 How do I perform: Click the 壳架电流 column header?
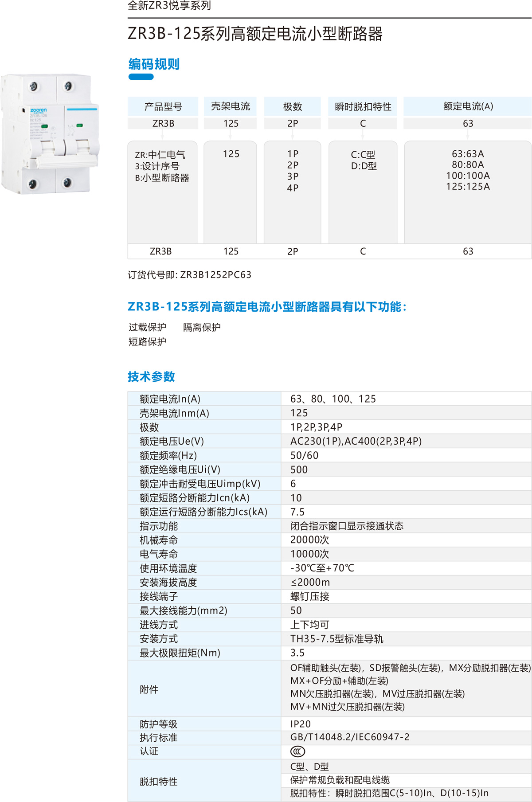coord(231,106)
